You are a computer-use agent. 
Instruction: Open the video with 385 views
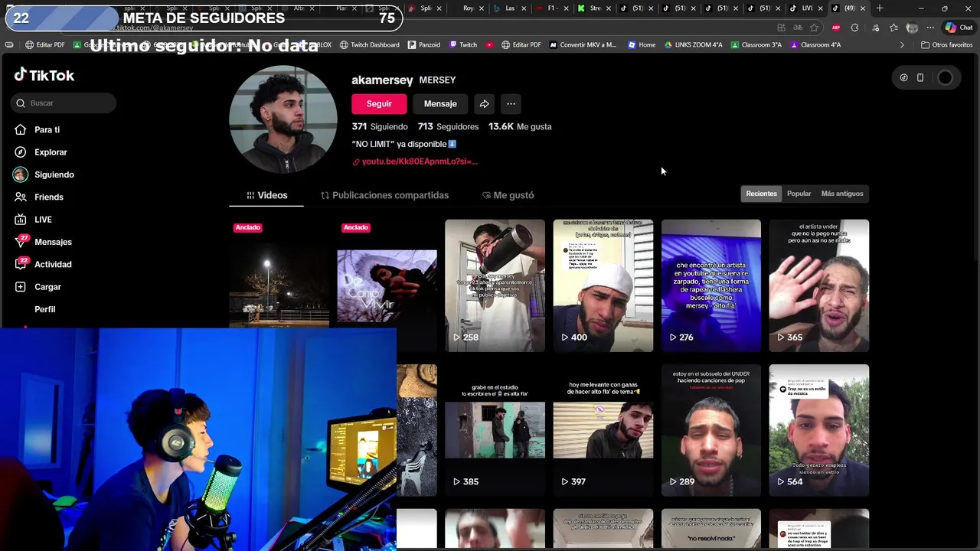pos(495,430)
